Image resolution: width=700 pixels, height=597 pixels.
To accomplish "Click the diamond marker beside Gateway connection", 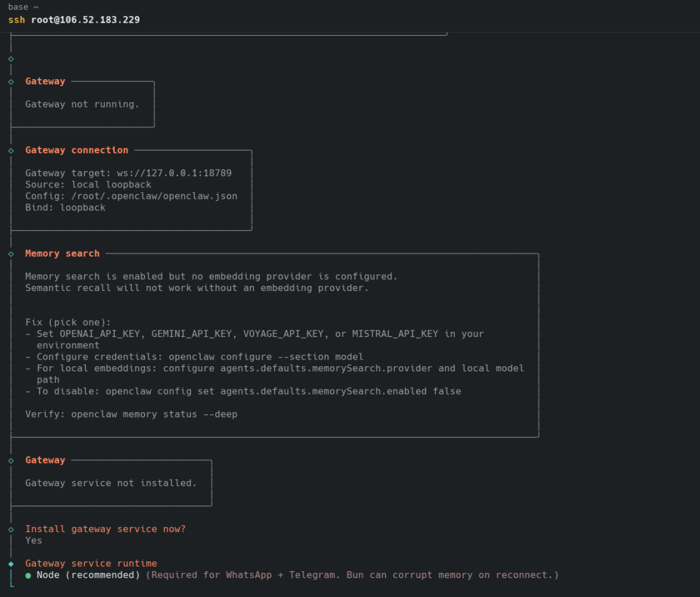I will [x=11, y=150].
